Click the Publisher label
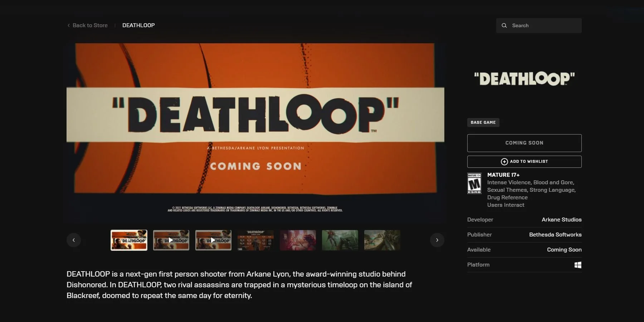 coord(479,235)
